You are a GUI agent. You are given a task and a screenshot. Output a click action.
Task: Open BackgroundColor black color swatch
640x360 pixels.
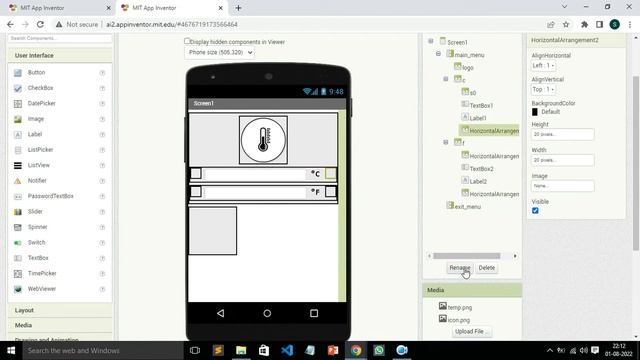(x=535, y=112)
